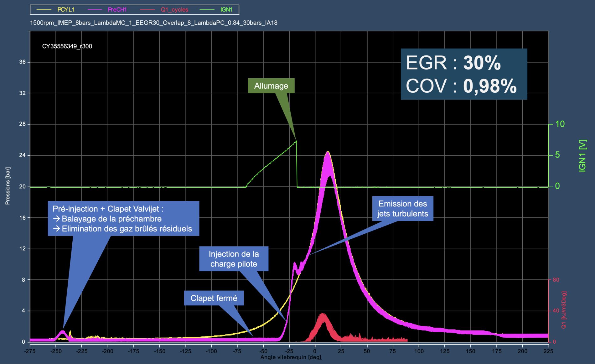Click the Pré-injection + Clapet Valvijet annotation
The image size is (595, 364).
[x=123, y=219]
